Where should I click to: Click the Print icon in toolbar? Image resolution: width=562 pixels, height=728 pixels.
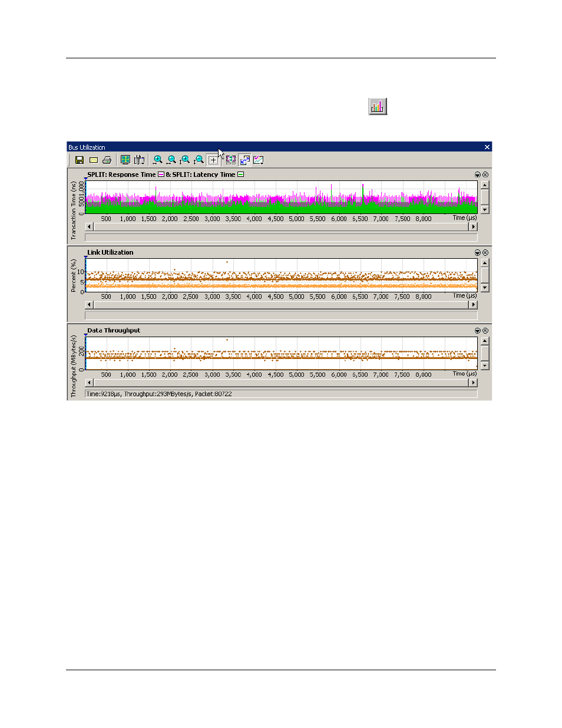[107, 160]
